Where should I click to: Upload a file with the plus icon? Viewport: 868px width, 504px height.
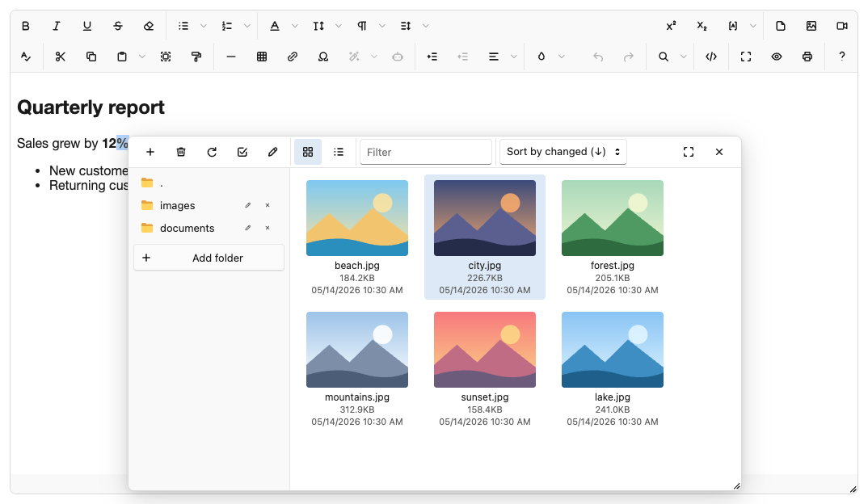[150, 152]
